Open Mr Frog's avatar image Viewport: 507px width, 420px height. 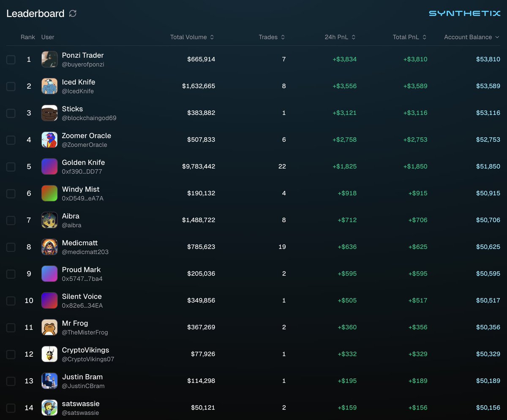pos(49,328)
